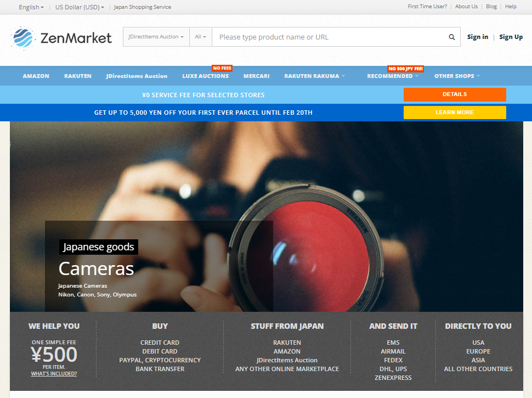Click the ZenMarket logo
Image resolution: width=532 pixels, height=398 pixels.
pyautogui.click(x=61, y=37)
